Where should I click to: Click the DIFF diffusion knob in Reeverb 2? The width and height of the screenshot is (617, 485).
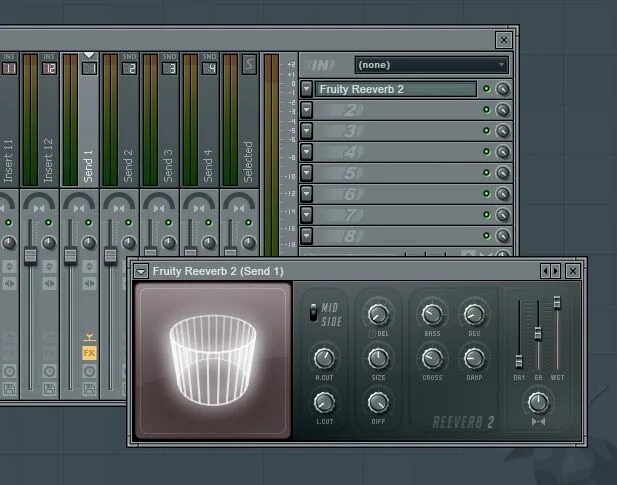point(378,402)
